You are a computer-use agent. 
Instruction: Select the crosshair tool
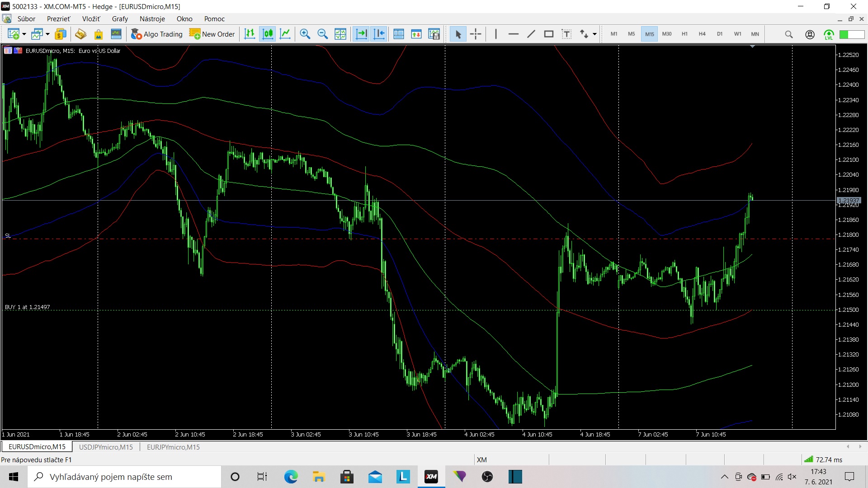click(x=476, y=34)
